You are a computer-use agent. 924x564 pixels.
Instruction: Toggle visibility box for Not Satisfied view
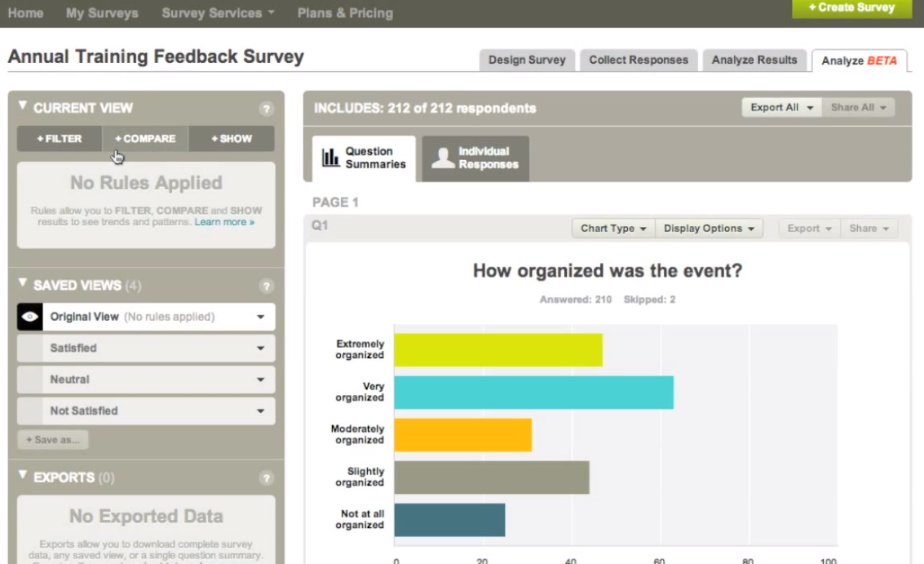30,411
